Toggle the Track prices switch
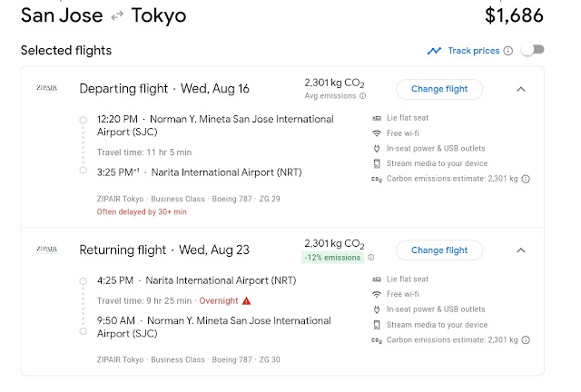Screen dimensions: 581x392 pyautogui.click(x=532, y=51)
